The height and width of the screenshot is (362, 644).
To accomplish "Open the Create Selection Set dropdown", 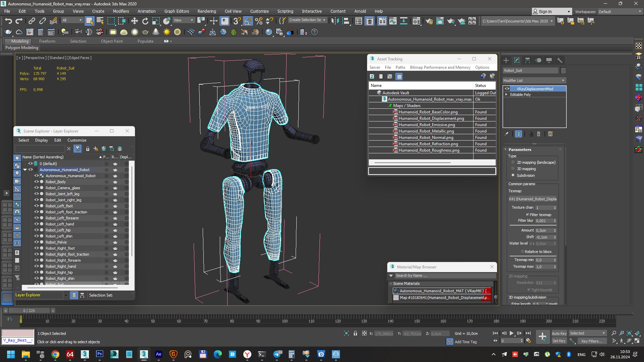I will (307, 20).
